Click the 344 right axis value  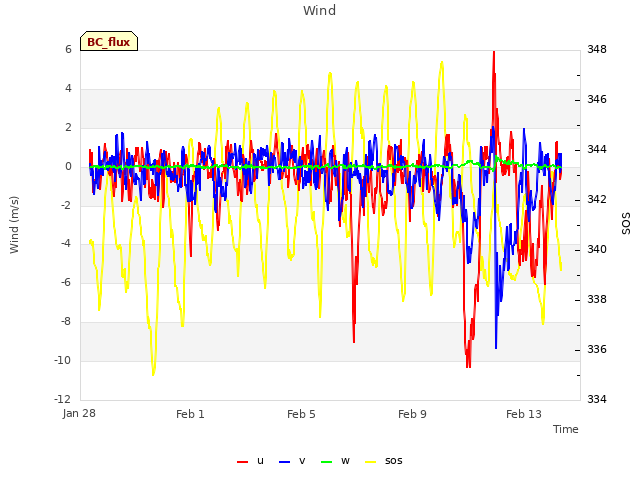point(597,149)
